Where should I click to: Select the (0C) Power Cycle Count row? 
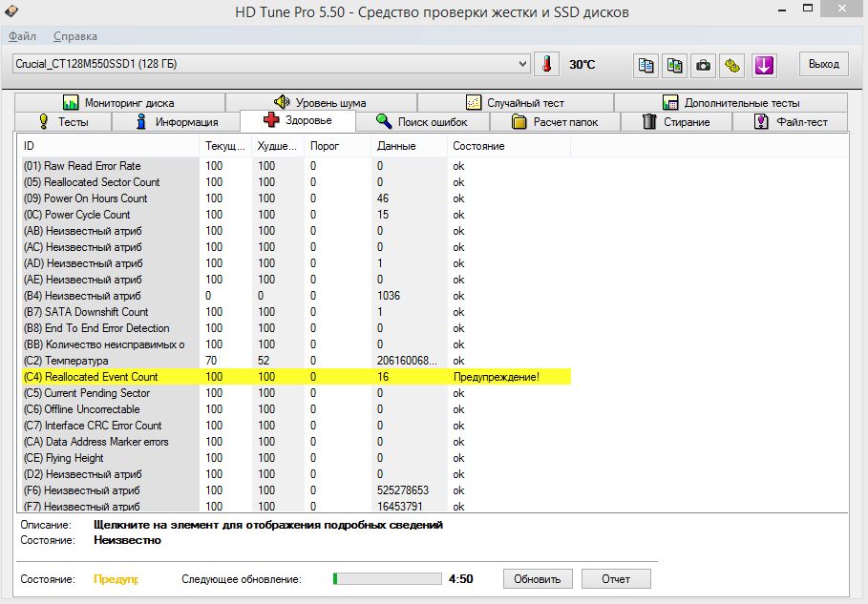pyautogui.click(x=294, y=215)
